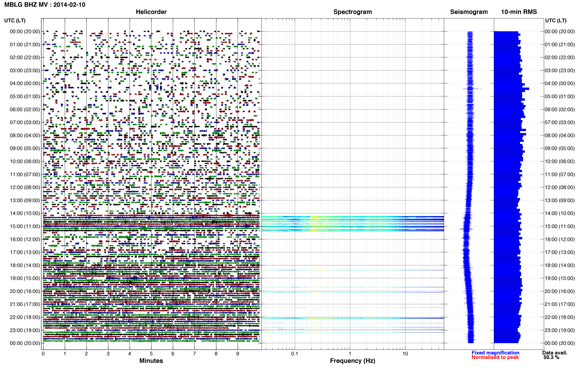Click the right 'UTC (LT)' axis label
Viewport: 588px width, 368px height.
[x=556, y=20]
